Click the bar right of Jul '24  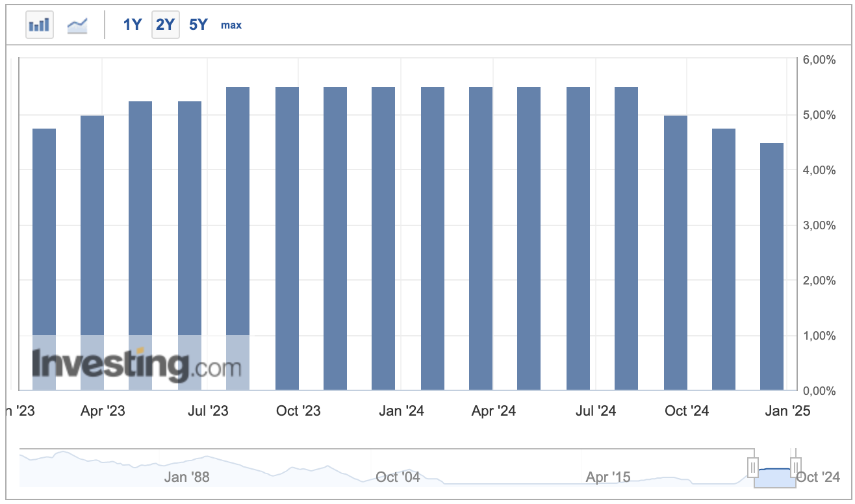(x=626, y=238)
